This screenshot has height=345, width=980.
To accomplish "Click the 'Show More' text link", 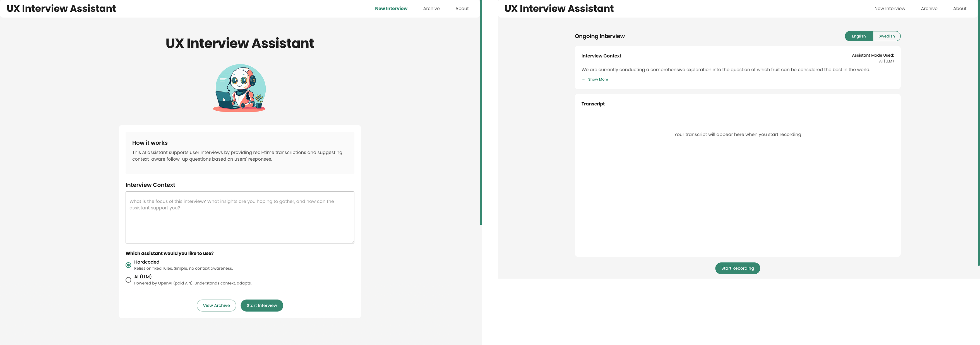I will 598,79.
